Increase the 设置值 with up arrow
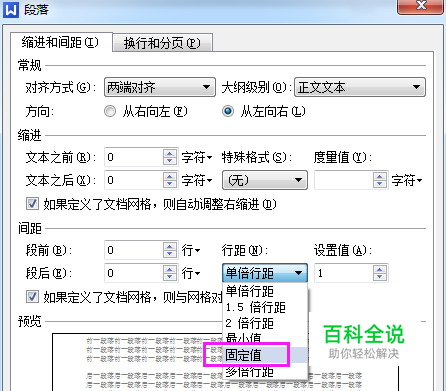The width and height of the screenshot is (446, 391). [380, 269]
